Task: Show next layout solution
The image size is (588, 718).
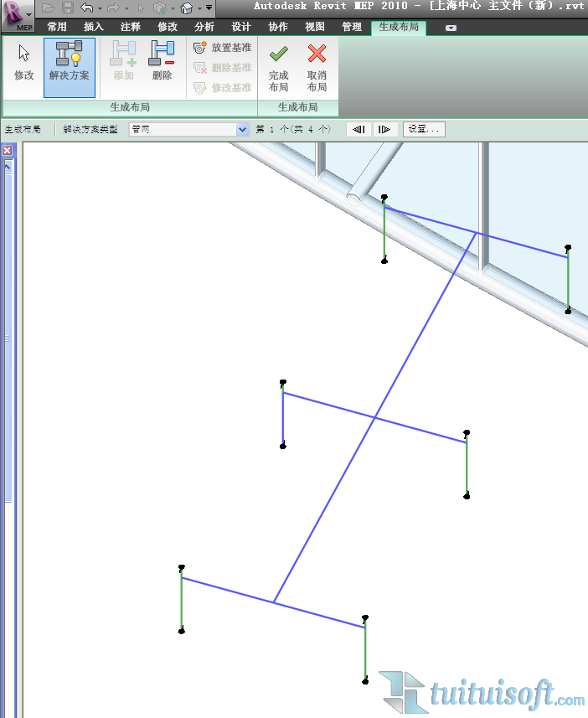Action: point(384,129)
